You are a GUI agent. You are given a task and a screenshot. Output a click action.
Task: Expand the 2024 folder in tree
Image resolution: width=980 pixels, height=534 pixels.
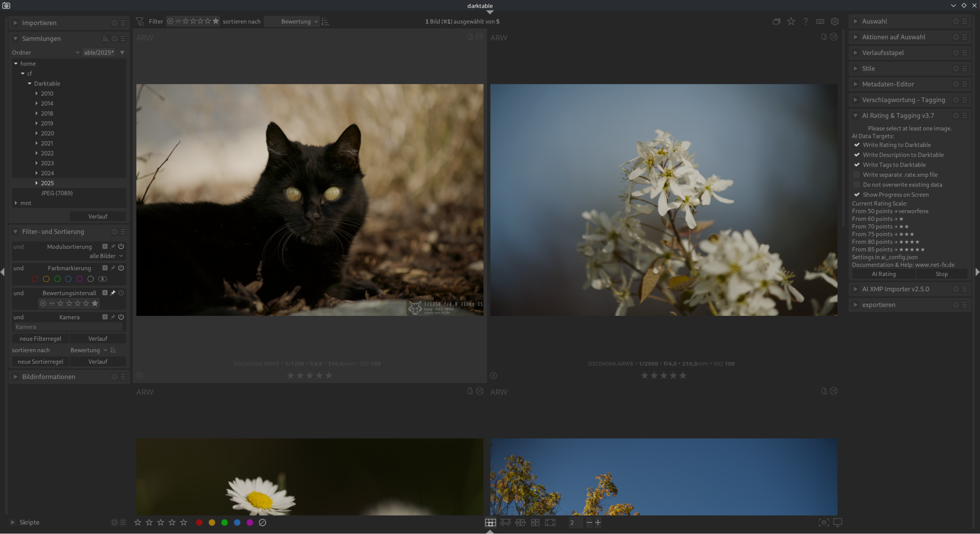click(x=36, y=173)
